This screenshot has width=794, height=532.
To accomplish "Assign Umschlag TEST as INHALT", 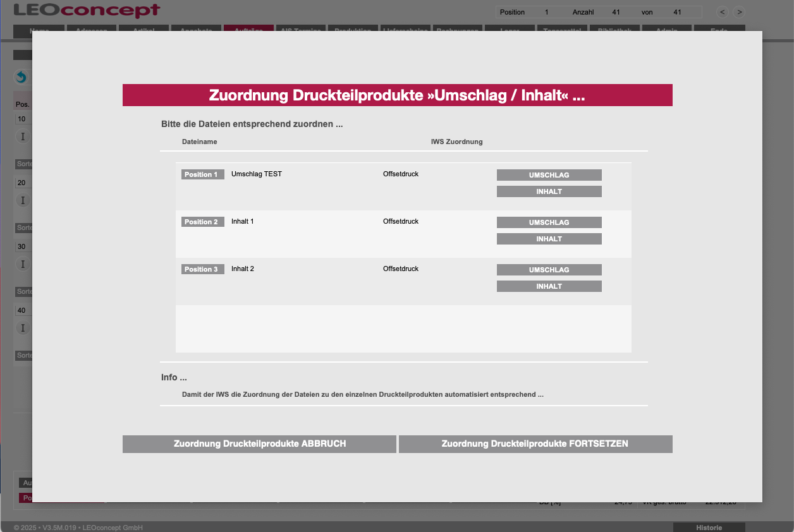I will (549, 191).
